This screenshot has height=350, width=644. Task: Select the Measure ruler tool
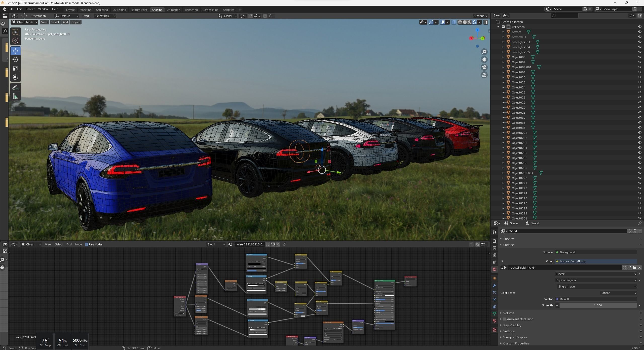pyautogui.click(x=15, y=96)
